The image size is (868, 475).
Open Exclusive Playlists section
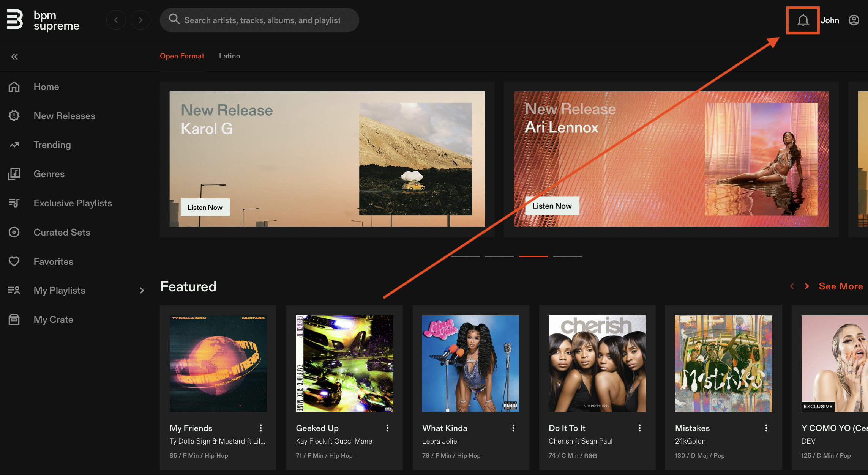pyautogui.click(x=73, y=203)
